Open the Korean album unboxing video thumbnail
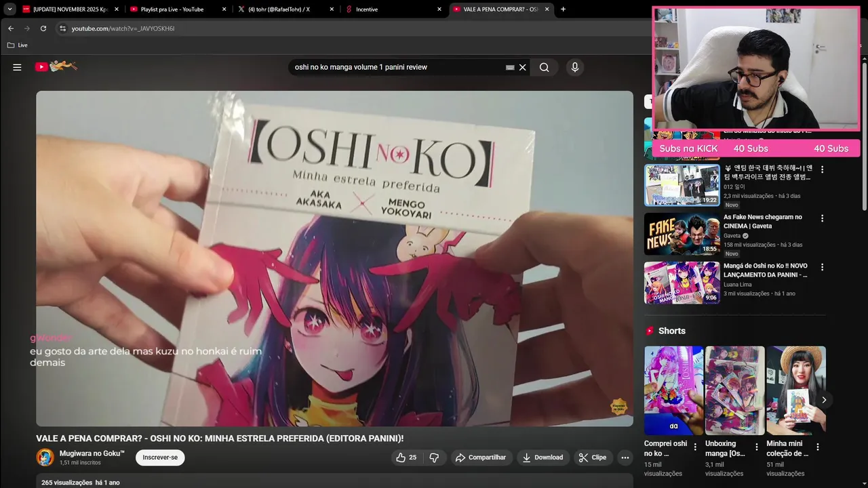Screen dimensions: 868x488 pos(682,185)
